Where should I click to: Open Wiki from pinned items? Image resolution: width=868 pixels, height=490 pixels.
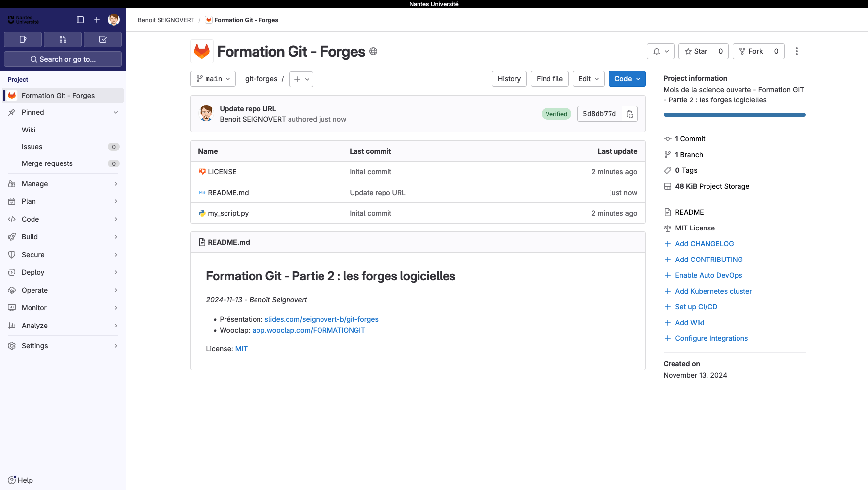click(x=63, y=130)
